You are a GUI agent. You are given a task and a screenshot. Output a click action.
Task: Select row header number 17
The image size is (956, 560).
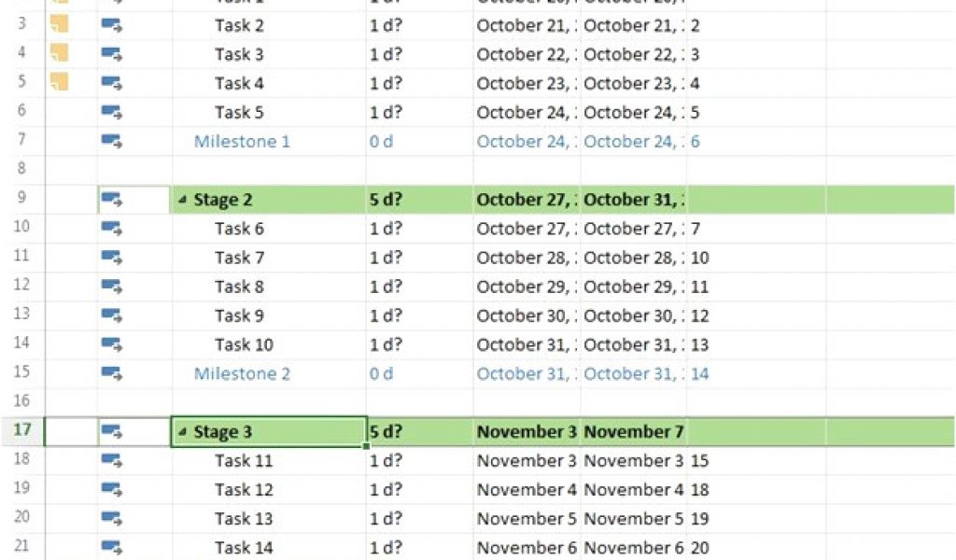[22, 431]
